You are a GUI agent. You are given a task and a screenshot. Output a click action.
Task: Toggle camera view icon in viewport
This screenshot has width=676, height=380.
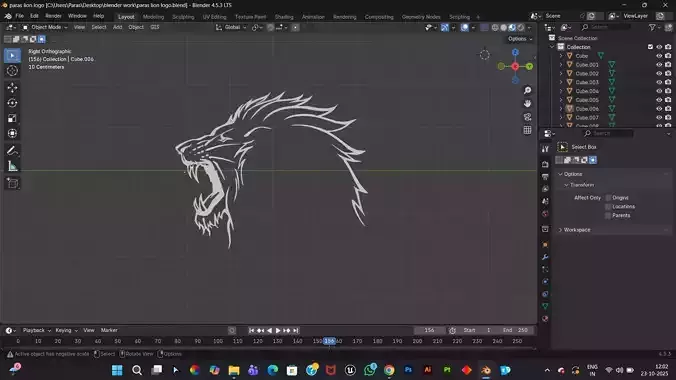pos(527,117)
